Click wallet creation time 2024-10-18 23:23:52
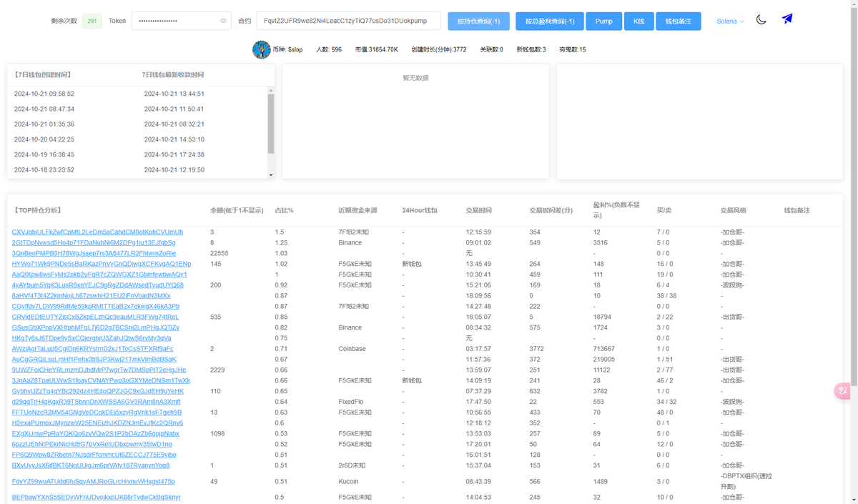The width and height of the screenshot is (858, 504). (x=44, y=170)
